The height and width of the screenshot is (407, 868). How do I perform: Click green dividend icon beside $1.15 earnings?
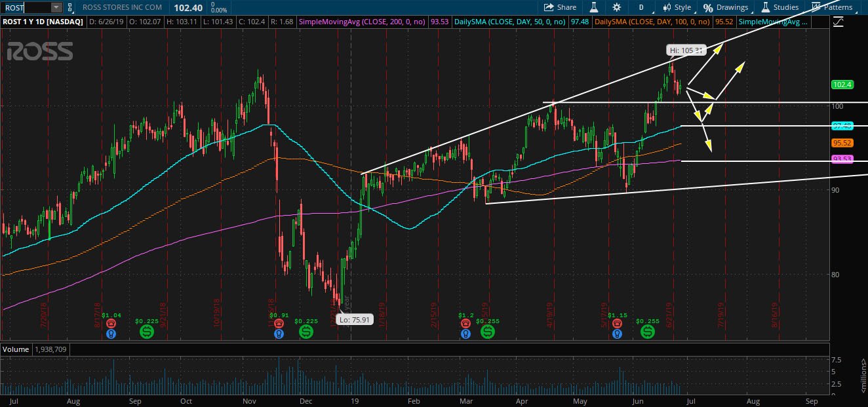pos(647,332)
